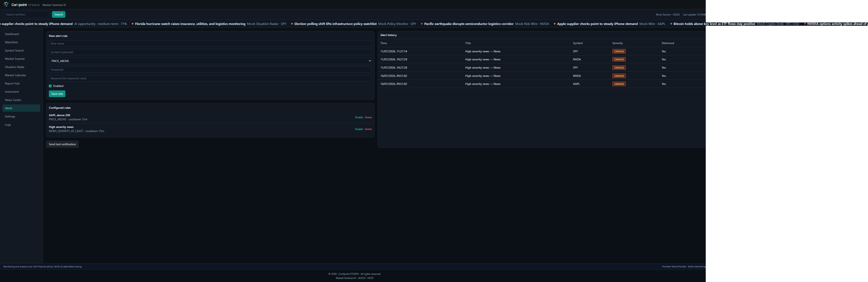Click the Severity column header
This screenshot has width=868, height=282.
[x=617, y=43]
